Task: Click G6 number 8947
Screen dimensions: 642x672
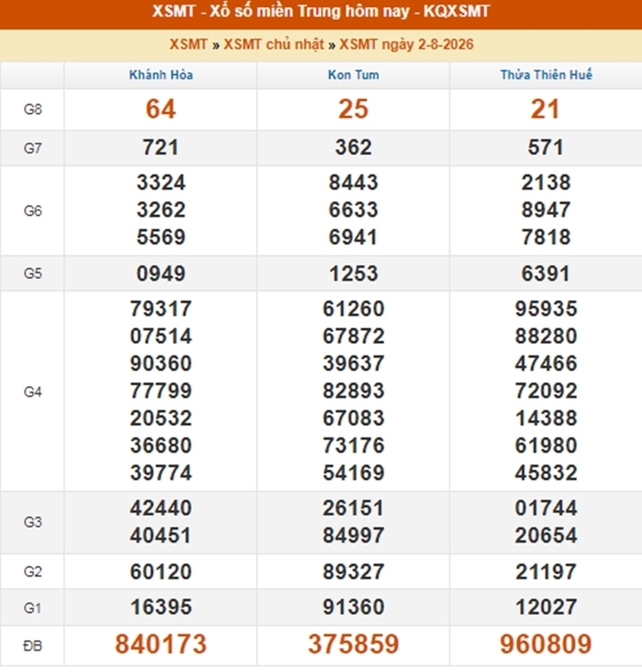Action: (546, 210)
